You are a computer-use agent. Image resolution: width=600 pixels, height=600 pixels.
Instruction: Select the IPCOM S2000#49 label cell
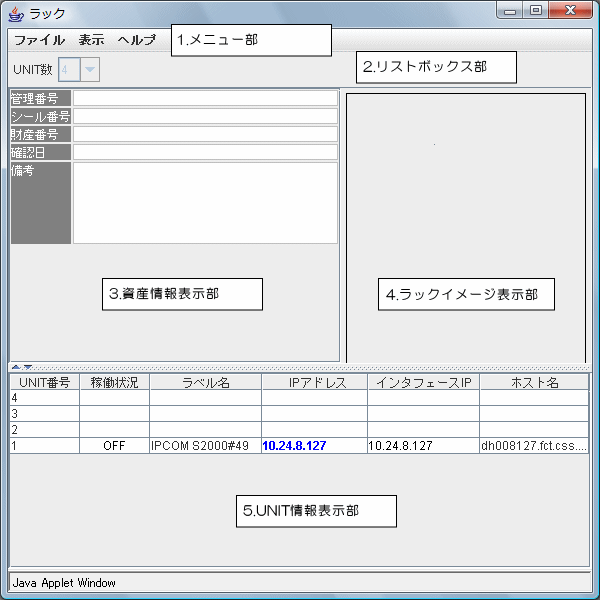click(x=205, y=445)
